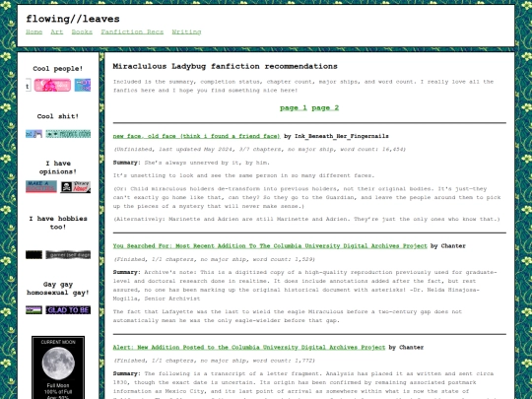Click the 'Included is the summary' intro paragraph

pos(303,86)
